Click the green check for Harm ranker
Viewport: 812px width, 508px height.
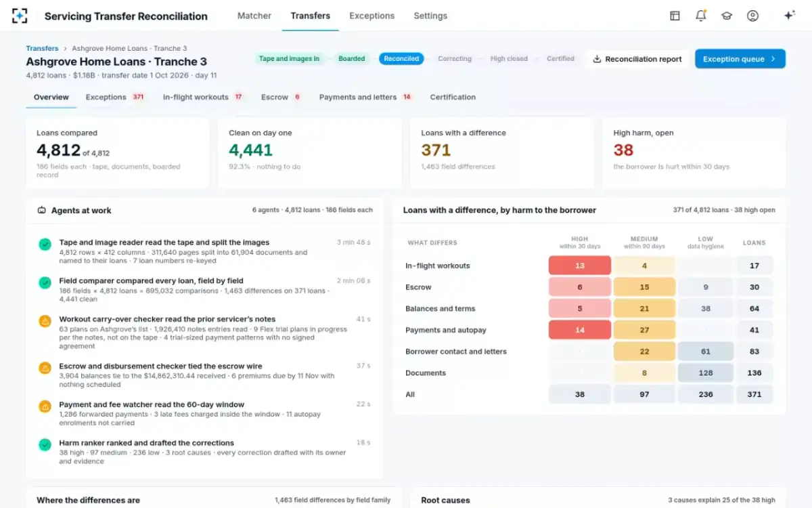tap(45, 445)
